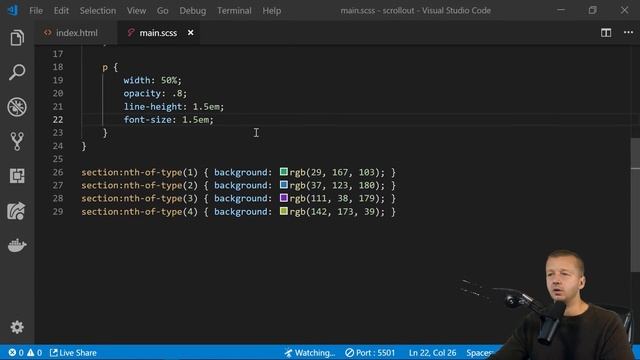Open the Extensions panel
This screenshot has height=360, width=640.
[17, 176]
